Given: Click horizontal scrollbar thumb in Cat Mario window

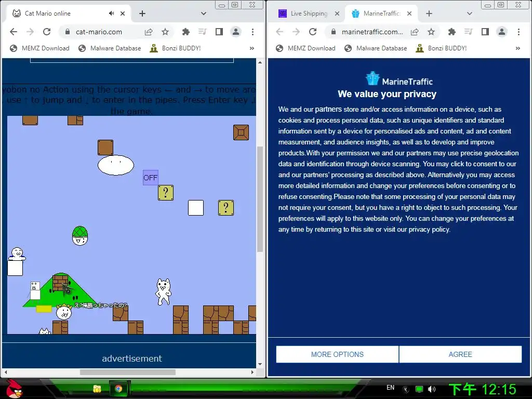Looking at the screenshot, I should (x=128, y=372).
